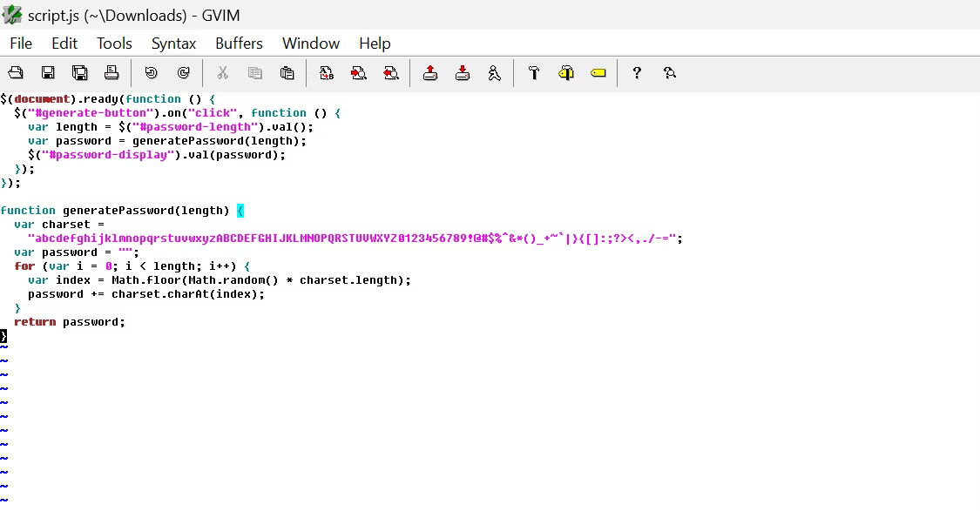Build tags file with the tags icon
Screen dimensions: 980x511
565,72
